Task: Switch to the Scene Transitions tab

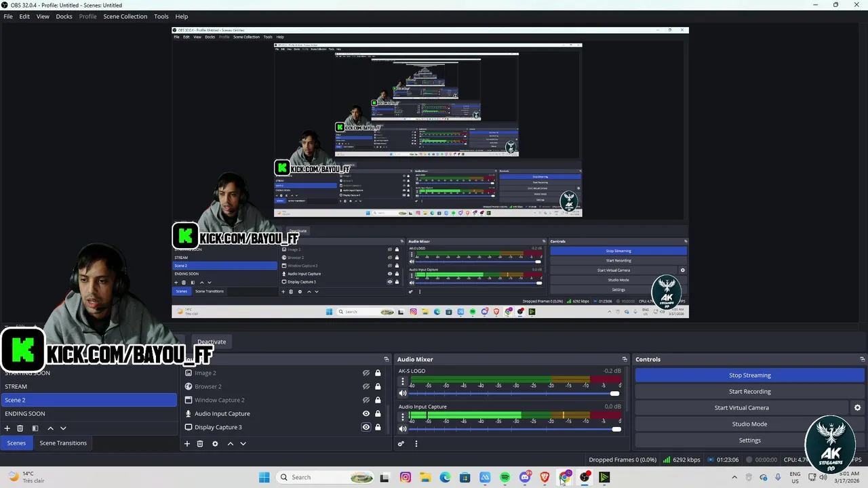Action: pyautogui.click(x=63, y=443)
